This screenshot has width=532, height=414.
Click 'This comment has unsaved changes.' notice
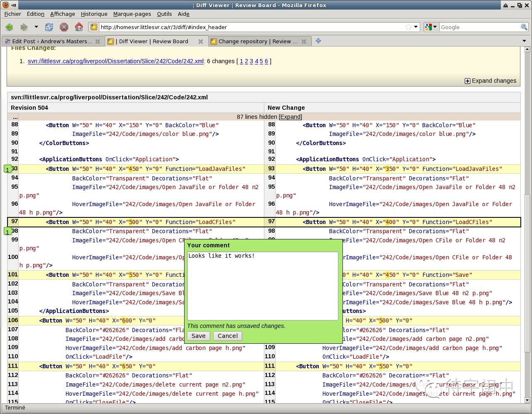point(236,326)
